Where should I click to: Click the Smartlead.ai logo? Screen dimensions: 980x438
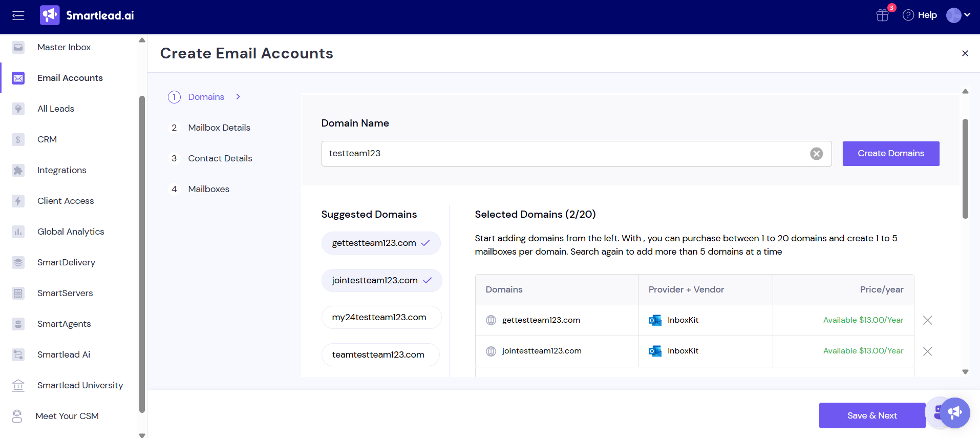pos(87,15)
